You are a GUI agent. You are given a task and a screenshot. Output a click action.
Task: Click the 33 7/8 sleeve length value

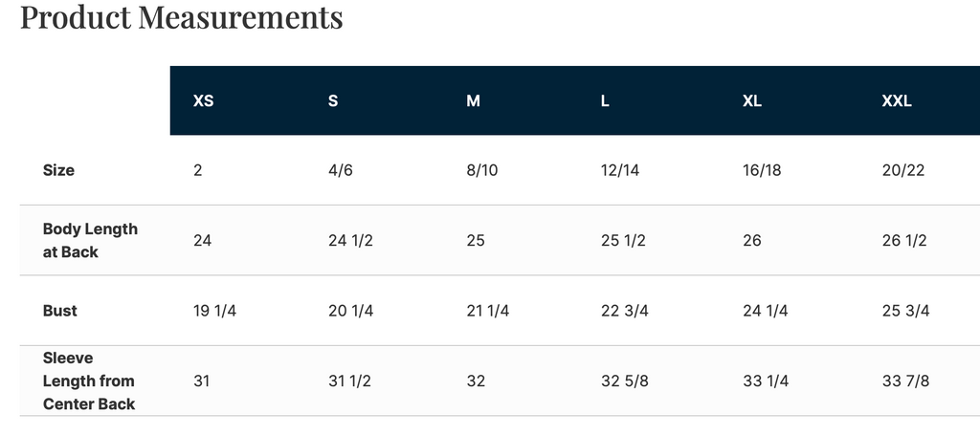pos(905,381)
